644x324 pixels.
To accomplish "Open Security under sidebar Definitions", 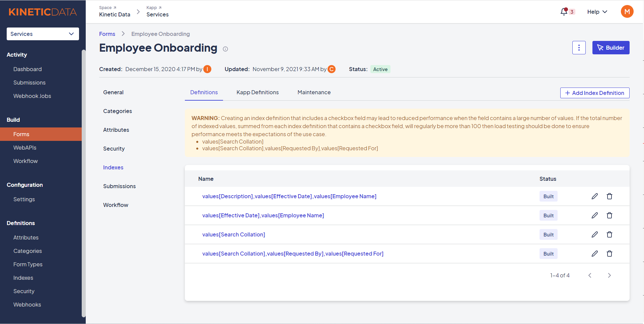I will click(x=24, y=291).
